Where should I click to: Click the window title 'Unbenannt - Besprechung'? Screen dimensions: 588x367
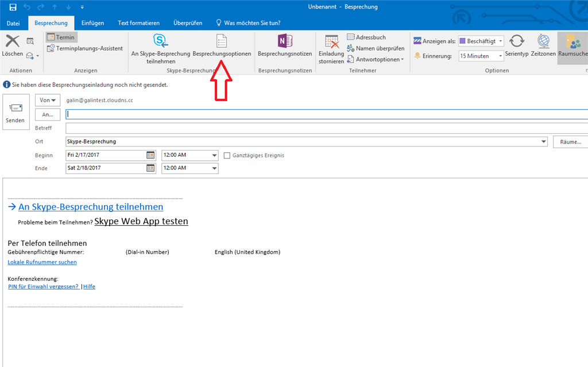tap(343, 7)
